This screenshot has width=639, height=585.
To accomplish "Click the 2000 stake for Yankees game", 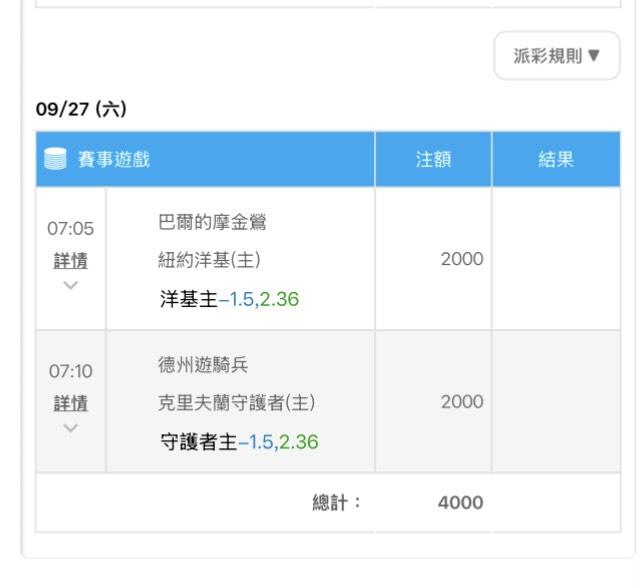I will pos(462,259).
